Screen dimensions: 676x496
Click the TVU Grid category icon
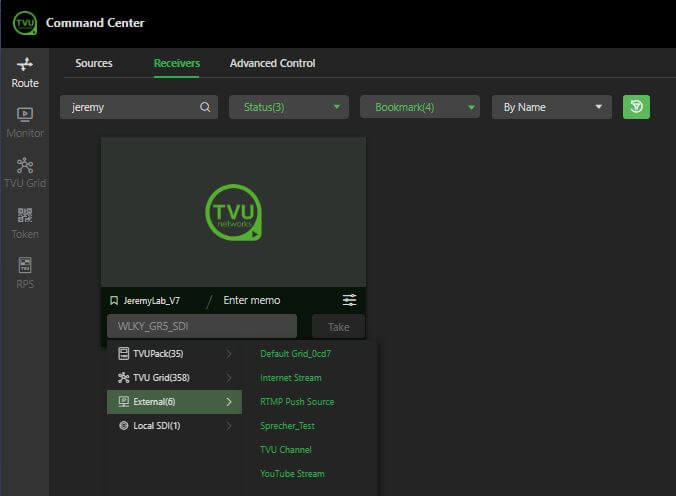click(123, 378)
